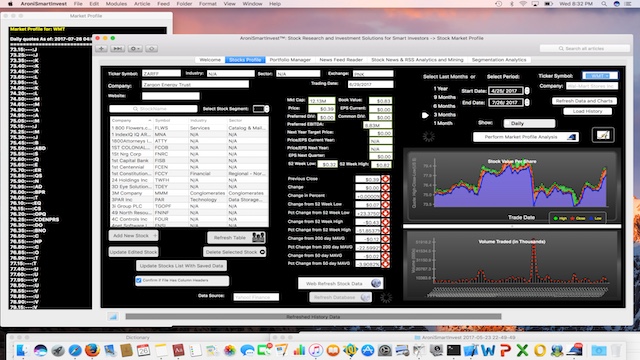Click the red icon for Change from 50 day MAVG
The height and width of the screenshot is (360, 640).
pyautogui.click(x=385, y=256)
